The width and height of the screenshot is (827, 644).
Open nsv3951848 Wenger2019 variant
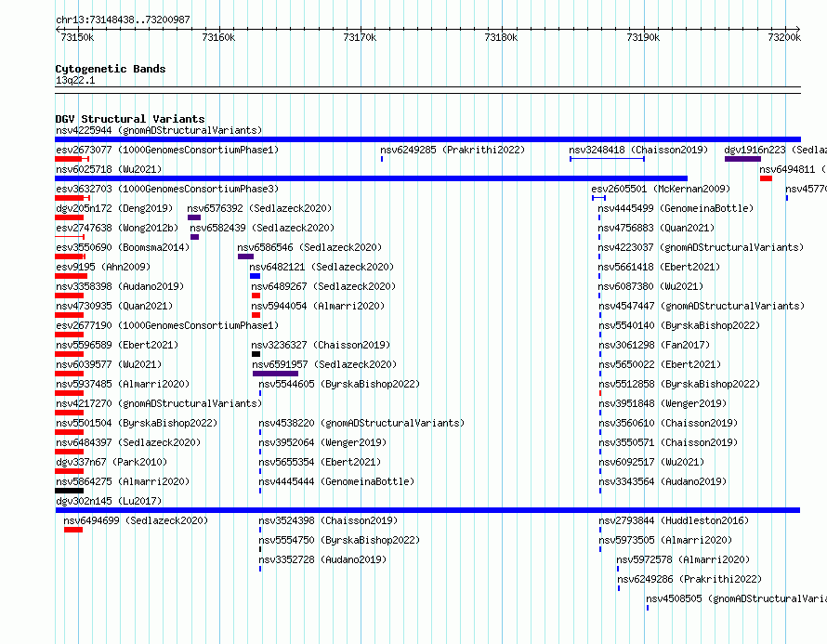pos(663,403)
